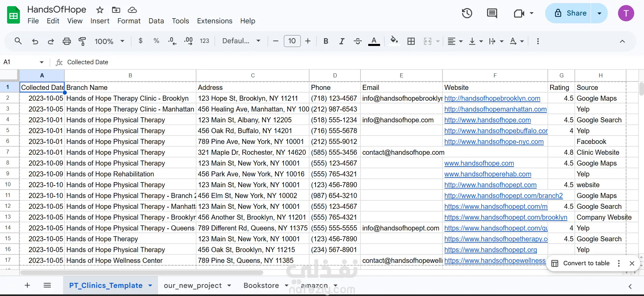
Task: Increase decimal places
Action: 188,41
